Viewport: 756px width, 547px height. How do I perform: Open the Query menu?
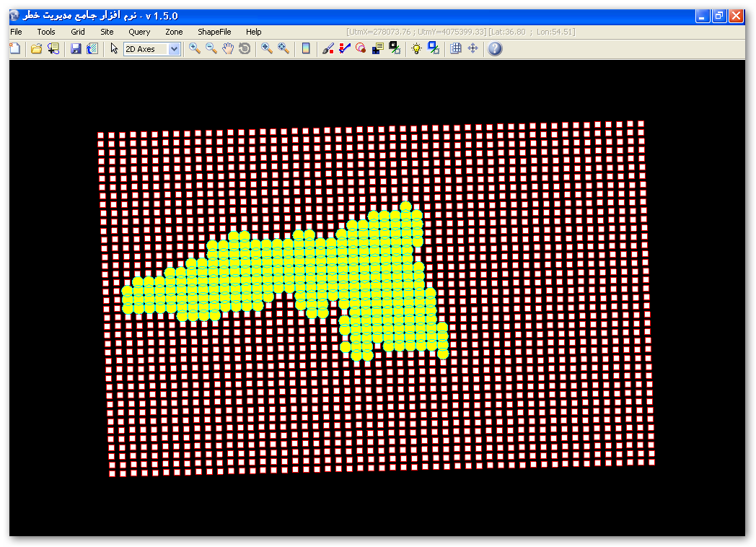point(139,32)
